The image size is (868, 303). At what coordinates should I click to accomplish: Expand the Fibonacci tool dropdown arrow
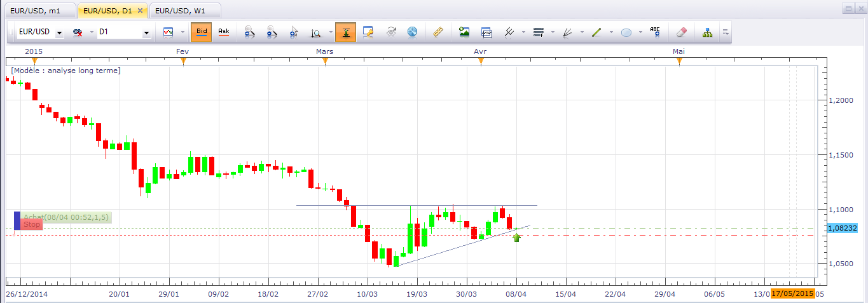click(553, 32)
